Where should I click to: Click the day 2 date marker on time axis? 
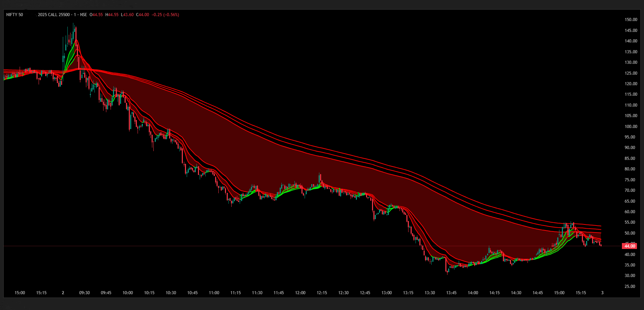[x=63, y=293]
